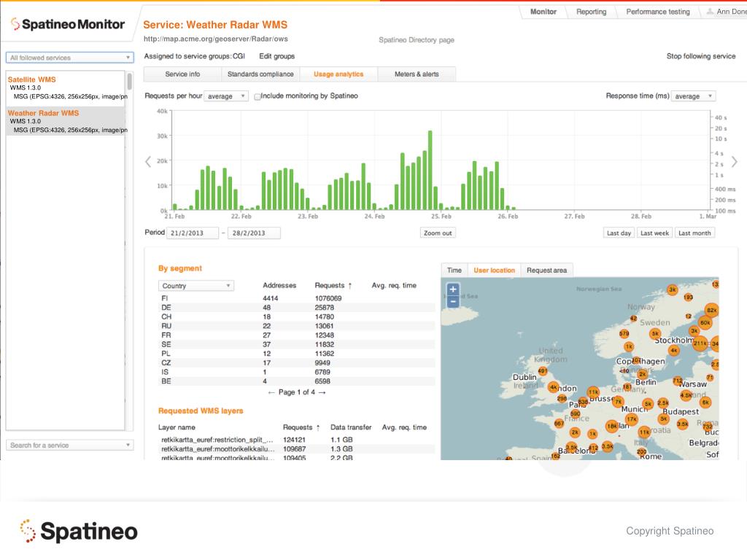Click the period start date field 21/2/2013
The width and height of the screenshot is (747, 560).
[193, 233]
